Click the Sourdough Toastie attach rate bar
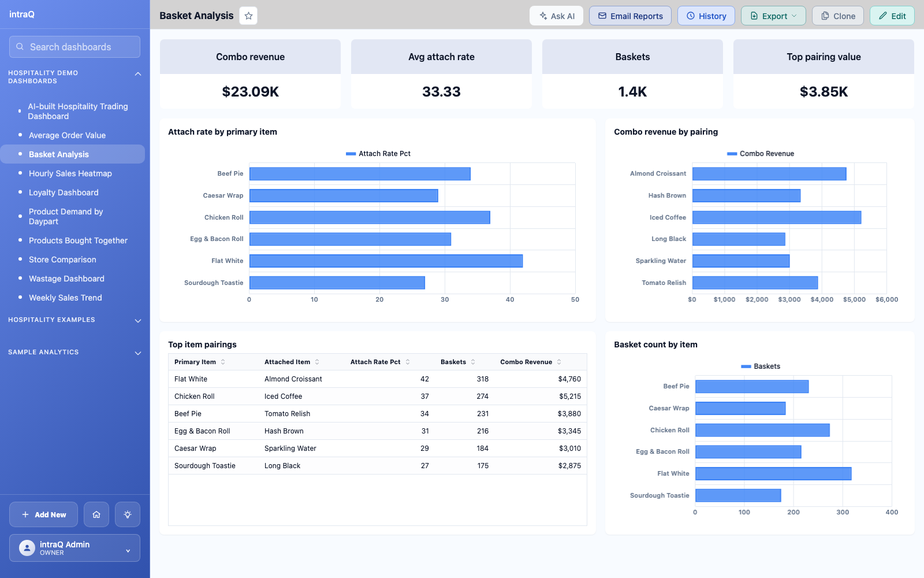The height and width of the screenshot is (578, 924). coord(337,283)
